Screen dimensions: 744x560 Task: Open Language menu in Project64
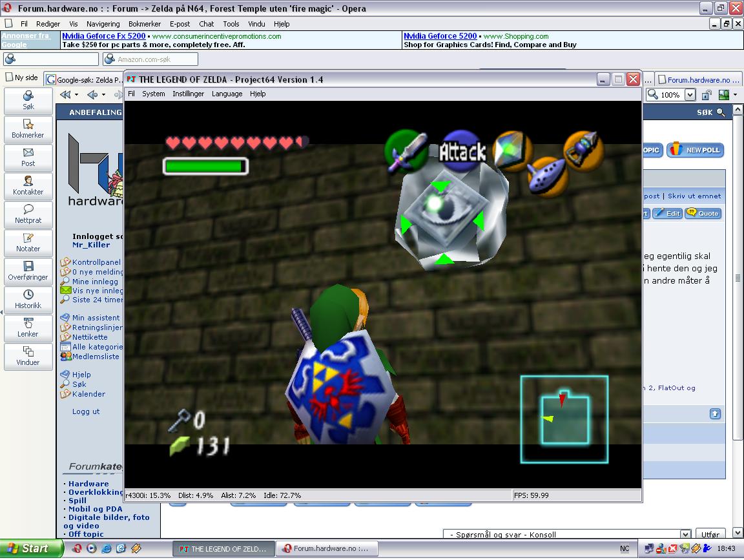(227, 94)
